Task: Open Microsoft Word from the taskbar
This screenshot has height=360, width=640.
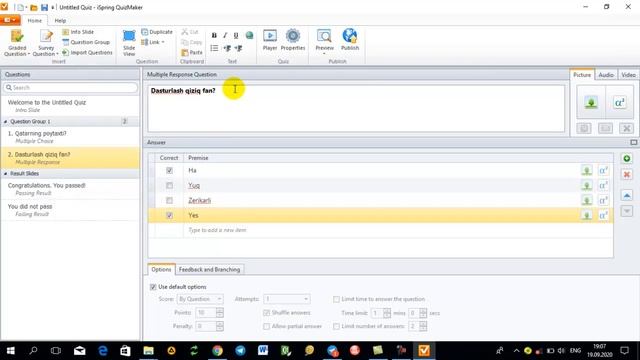Action: [x=263, y=351]
